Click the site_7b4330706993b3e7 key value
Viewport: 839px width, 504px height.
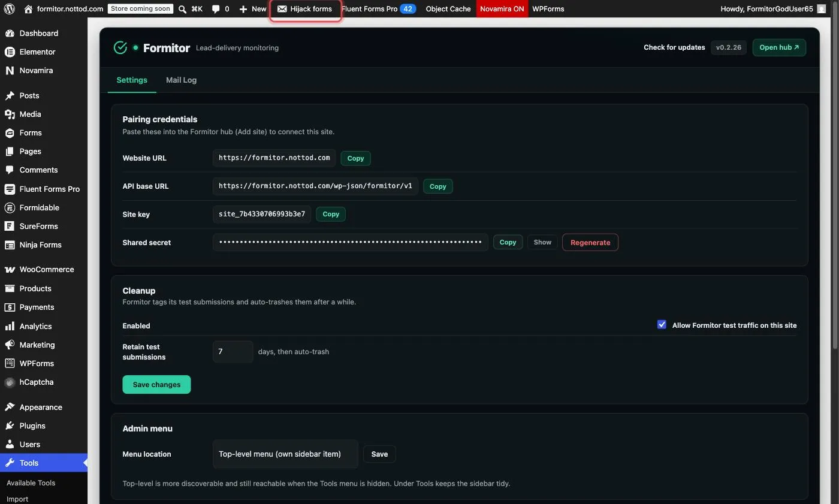pyautogui.click(x=262, y=214)
